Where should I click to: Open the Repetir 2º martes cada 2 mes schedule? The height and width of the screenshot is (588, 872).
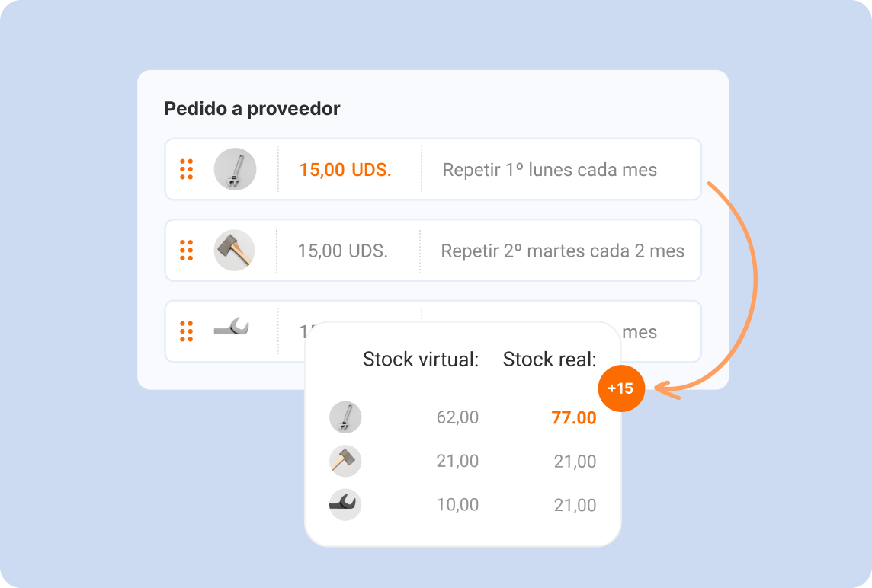pos(563,251)
